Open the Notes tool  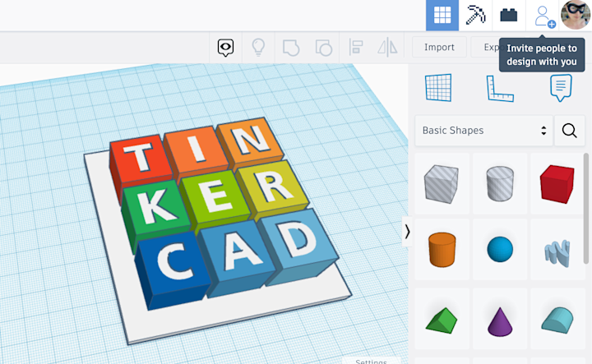pos(561,86)
